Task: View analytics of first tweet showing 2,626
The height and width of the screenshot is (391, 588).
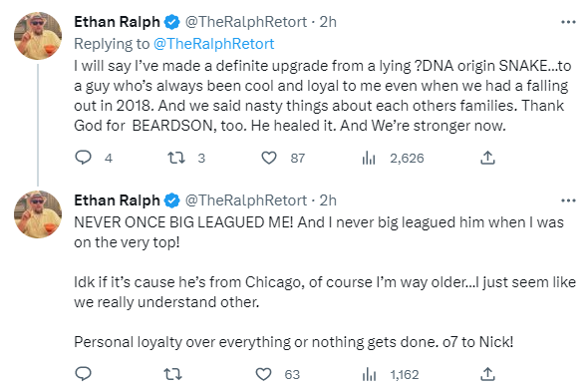Action: [x=369, y=158]
